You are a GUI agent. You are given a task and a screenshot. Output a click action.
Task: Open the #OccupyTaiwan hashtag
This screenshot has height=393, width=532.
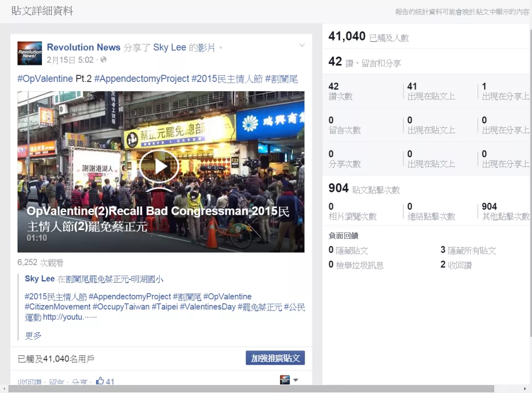click(x=121, y=307)
